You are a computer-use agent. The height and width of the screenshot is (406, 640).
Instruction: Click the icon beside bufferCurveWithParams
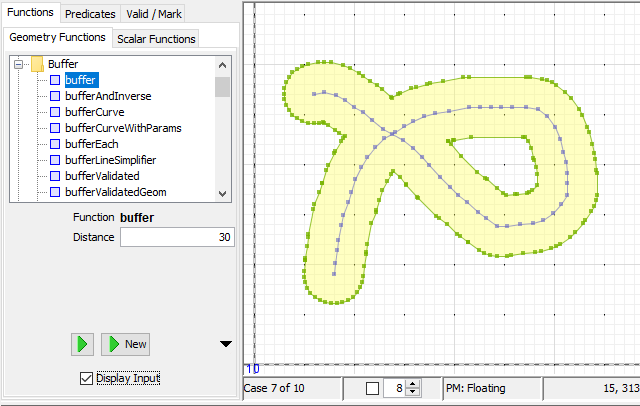point(55,128)
